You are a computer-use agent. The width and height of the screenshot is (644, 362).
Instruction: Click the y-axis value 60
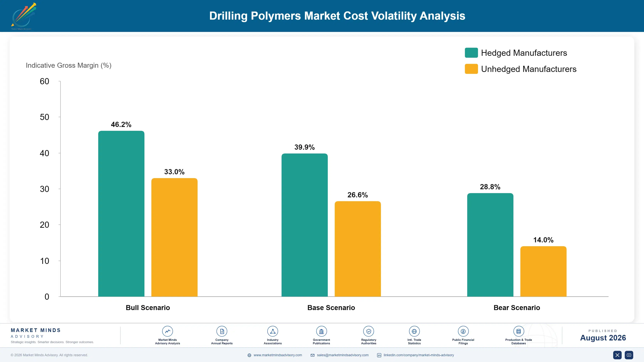(x=44, y=81)
